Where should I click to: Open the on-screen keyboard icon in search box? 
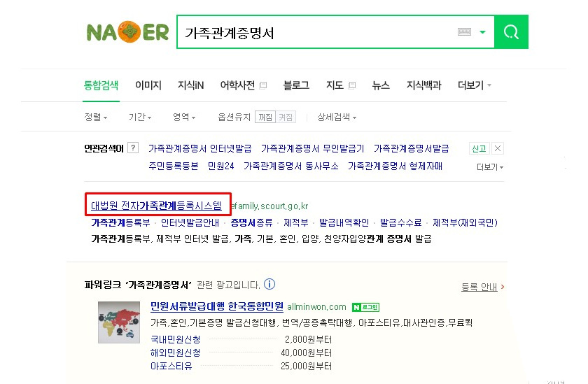click(x=464, y=32)
